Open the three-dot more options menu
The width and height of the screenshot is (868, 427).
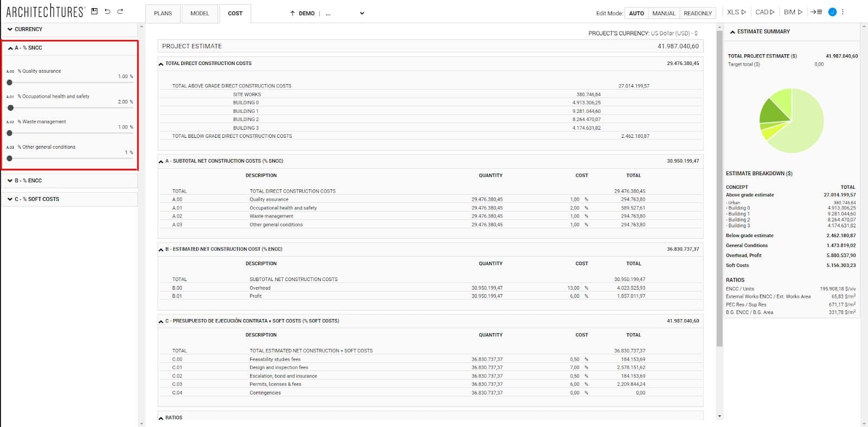point(843,12)
